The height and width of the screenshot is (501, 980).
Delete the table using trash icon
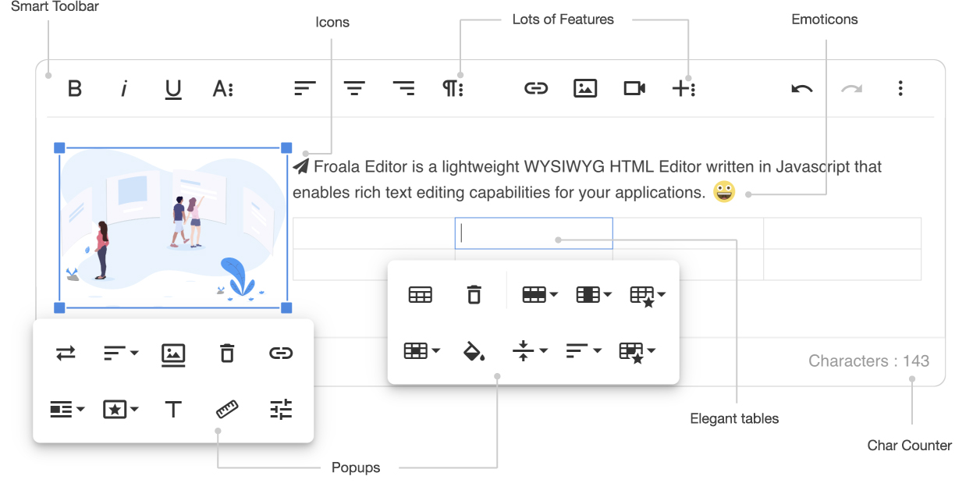pos(474,294)
